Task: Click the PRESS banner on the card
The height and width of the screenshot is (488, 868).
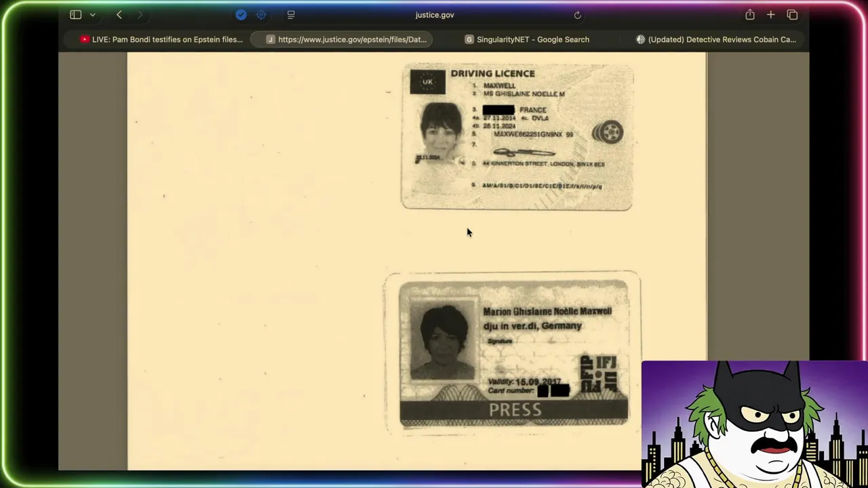Action: click(514, 410)
